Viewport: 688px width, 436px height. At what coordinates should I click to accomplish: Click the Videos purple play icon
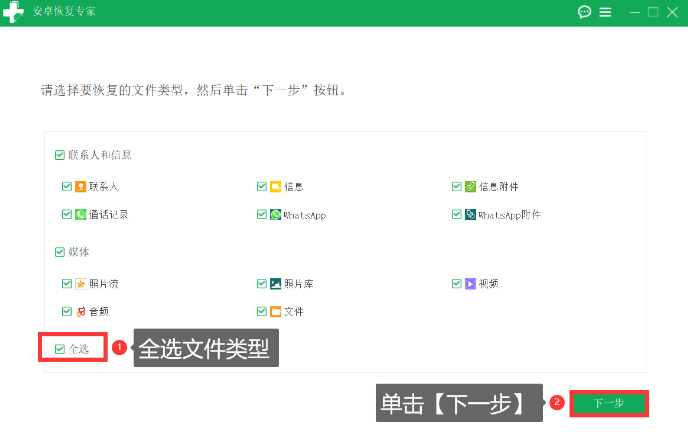(x=470, y=284)
